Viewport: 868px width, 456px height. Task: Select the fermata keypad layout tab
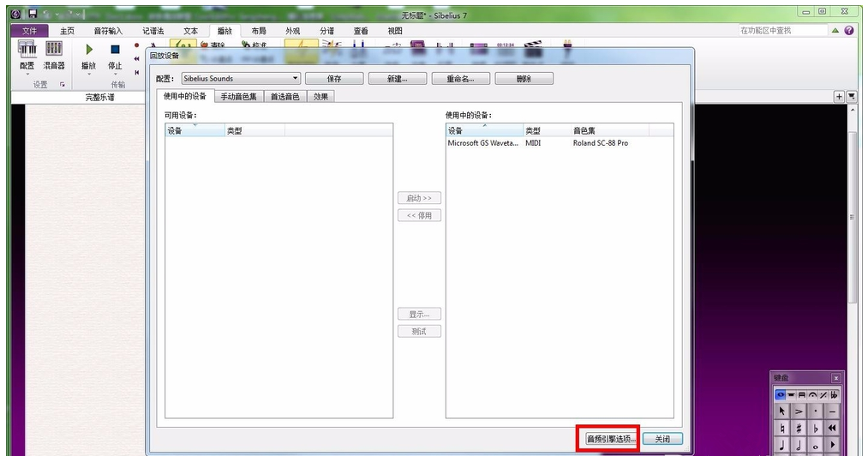[812, 395]
